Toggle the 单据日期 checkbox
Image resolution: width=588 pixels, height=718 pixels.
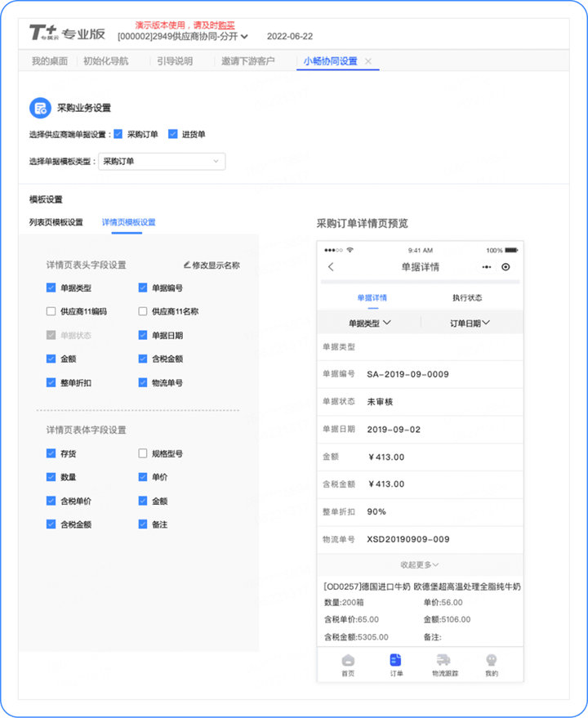pos(142,335)
